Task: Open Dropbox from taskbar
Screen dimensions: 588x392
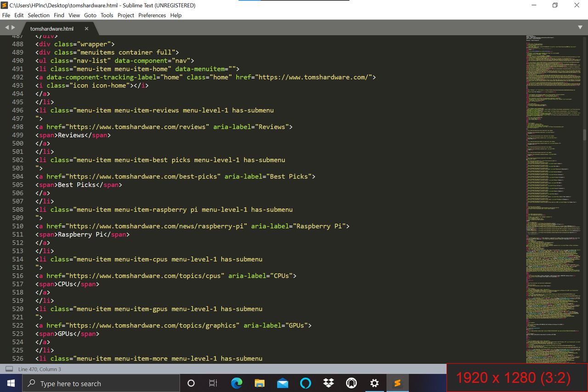Action: click(328, 383)
